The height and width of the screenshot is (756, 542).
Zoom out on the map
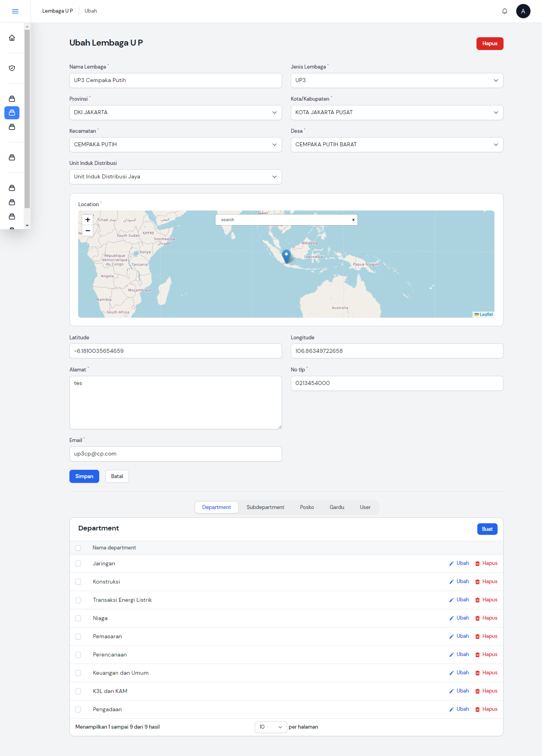point(88,231)
